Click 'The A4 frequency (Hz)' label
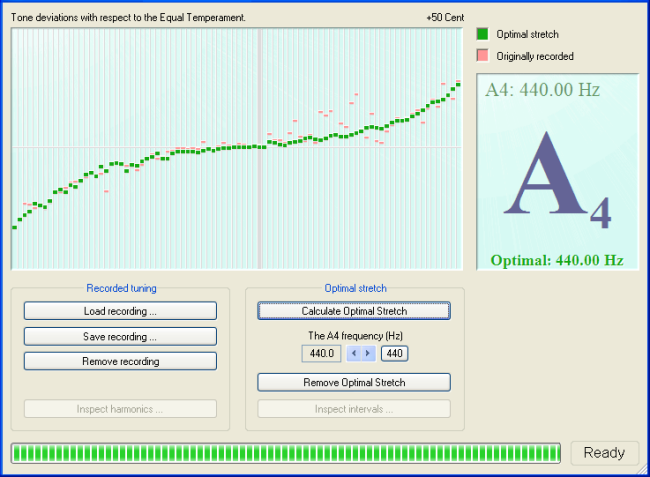The height and width of the screenshot is (477, 650). pyautogui.click(x=355, y=336)
